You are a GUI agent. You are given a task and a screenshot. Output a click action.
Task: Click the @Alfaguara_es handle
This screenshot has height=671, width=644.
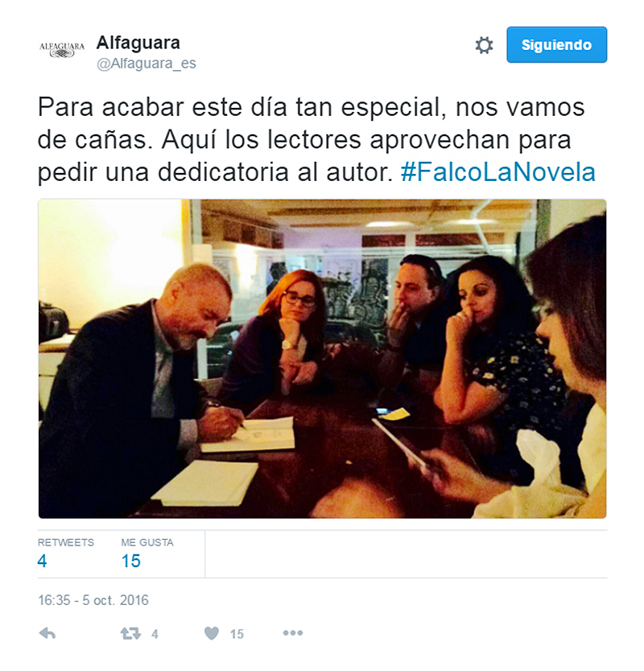[x=147, y=64]
